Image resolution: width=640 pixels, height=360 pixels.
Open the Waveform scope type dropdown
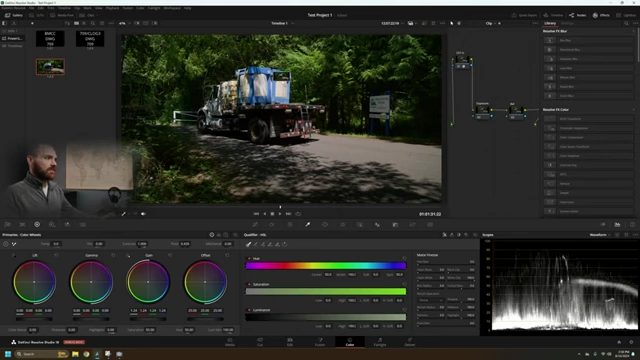[600, 235]
